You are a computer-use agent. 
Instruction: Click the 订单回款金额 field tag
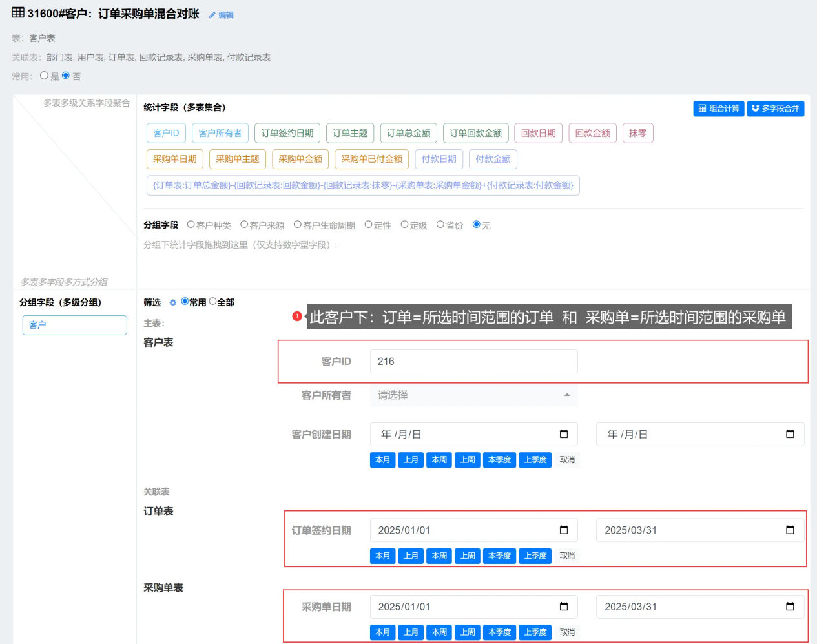(476, 133)
